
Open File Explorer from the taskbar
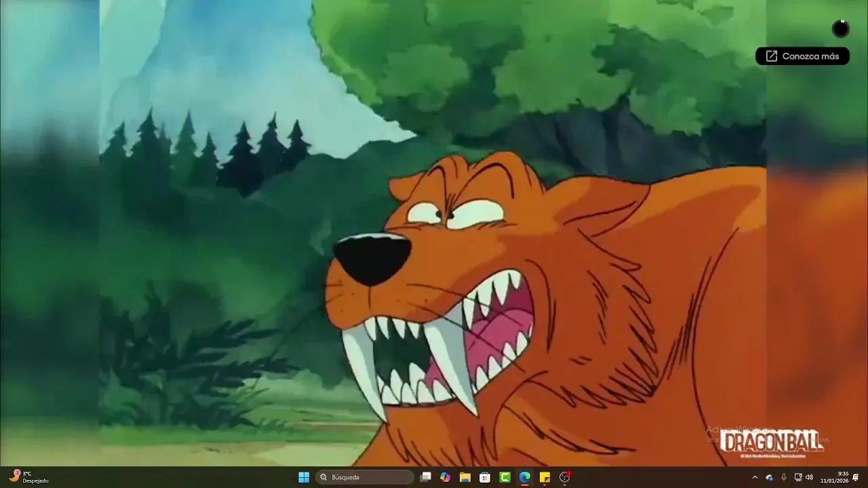coord(465,477)
